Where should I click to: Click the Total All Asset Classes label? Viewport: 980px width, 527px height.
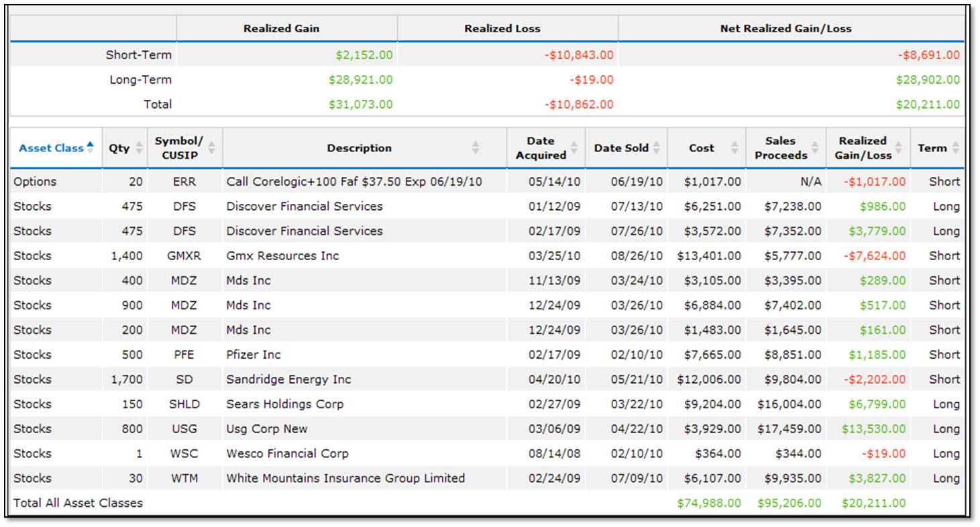(78, 503)
